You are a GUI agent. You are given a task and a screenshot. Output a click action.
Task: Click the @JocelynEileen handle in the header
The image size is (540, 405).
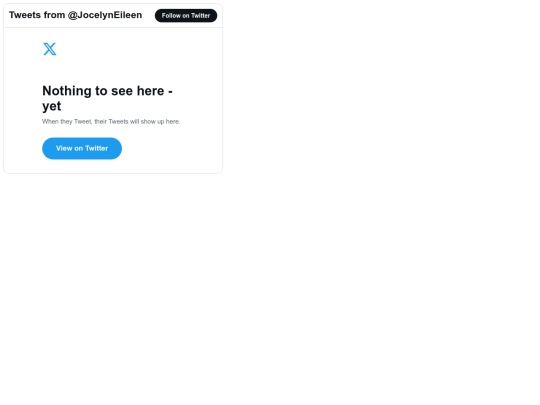pos(105,15)
